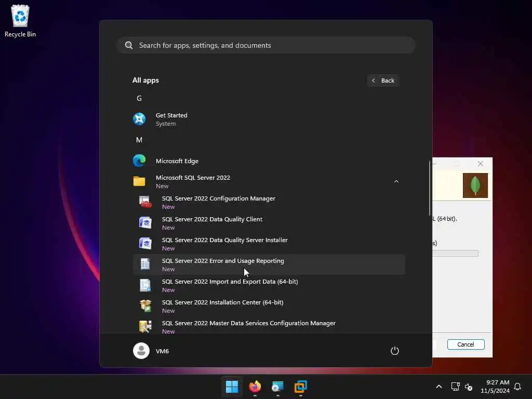Click the search magnifier icon
The width and height of the screenshot is (532, 399).
tap(129, 46)
